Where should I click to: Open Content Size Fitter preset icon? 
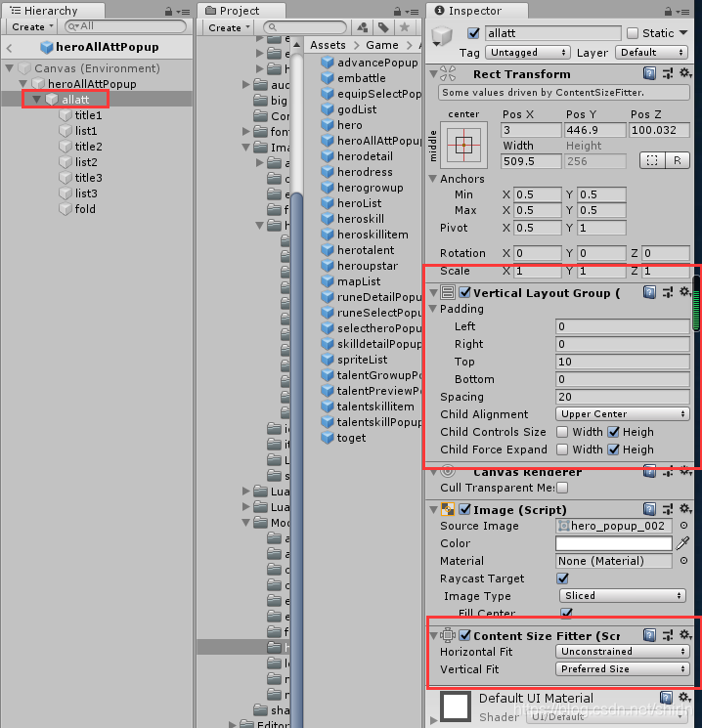(x=668, y=635)
